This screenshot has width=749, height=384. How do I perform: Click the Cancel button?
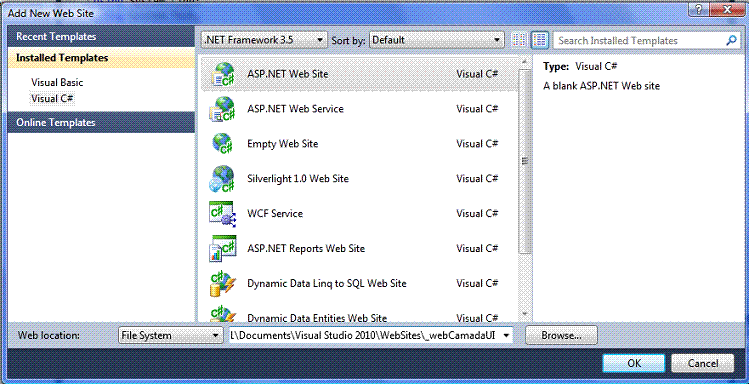pyautogui.click(x=703, y=363)
